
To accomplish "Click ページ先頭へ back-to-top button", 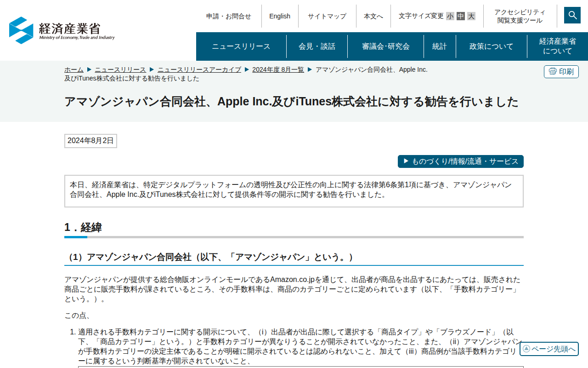I will (549, 349).
